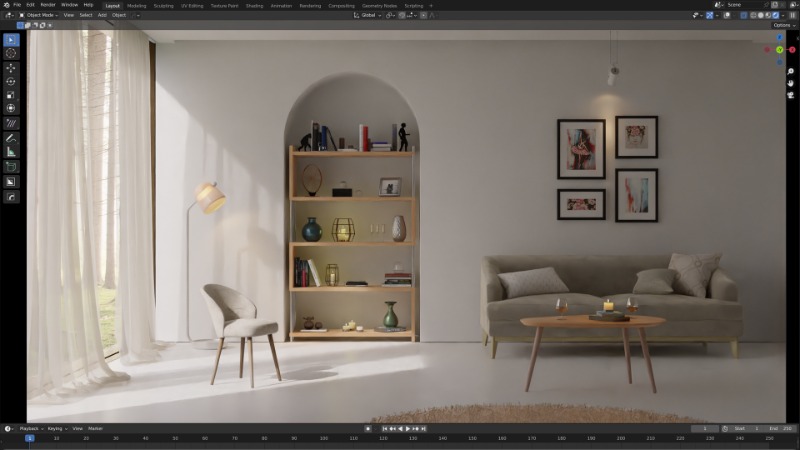Toggle show gizmos button

[x=710, y=15]
